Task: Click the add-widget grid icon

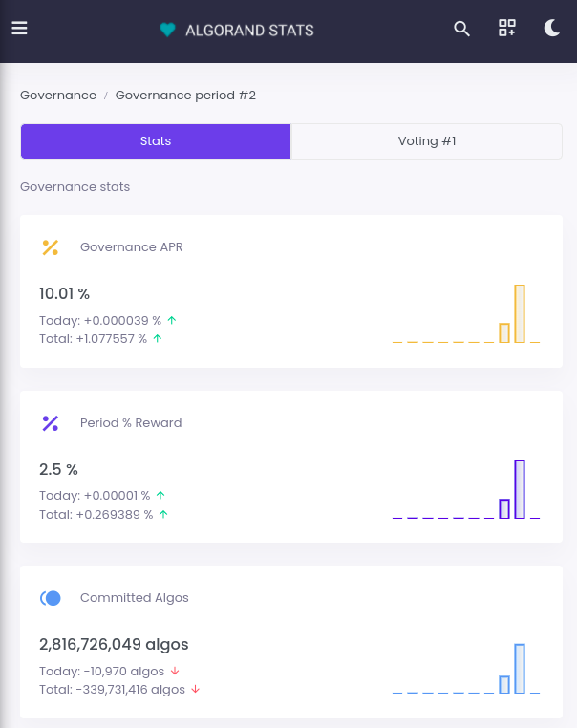Action: 507,28
